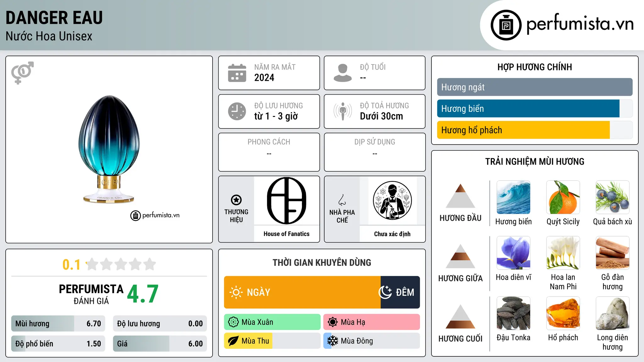
Task: Click the moon icon next to Đêm
Action: pos(385,292)
